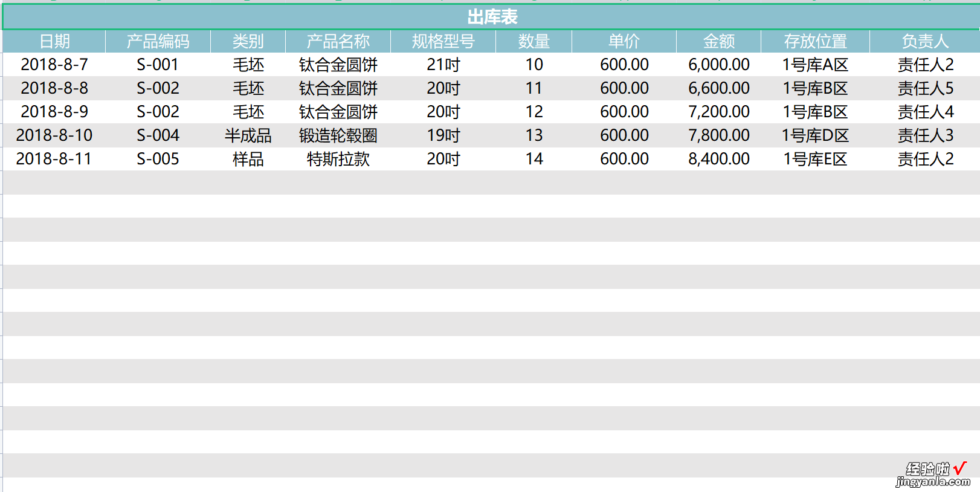This screenshot has width=980, height=492.
Task: Click the 日期 column header
Action: (54, 41)
